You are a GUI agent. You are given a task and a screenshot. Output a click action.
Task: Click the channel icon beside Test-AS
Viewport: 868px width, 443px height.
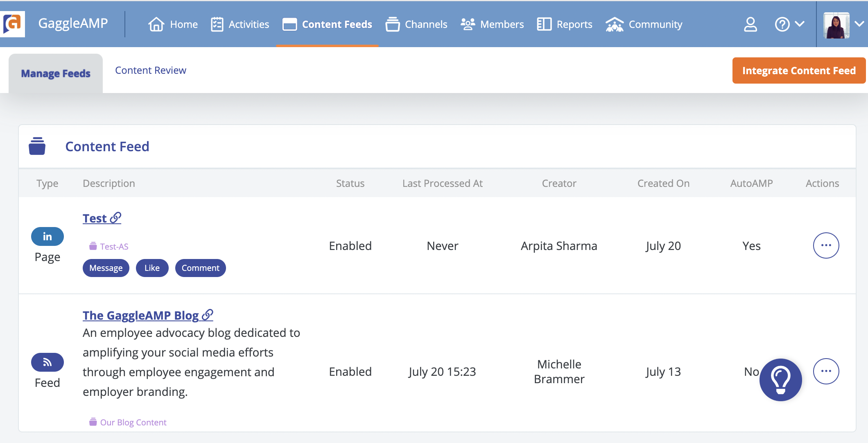tap(93, 246)
